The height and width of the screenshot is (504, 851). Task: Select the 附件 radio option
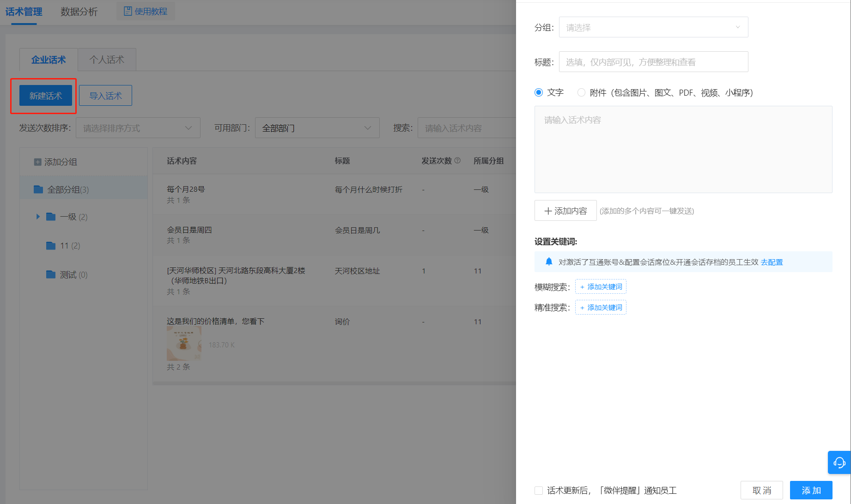tap(581, 92)
